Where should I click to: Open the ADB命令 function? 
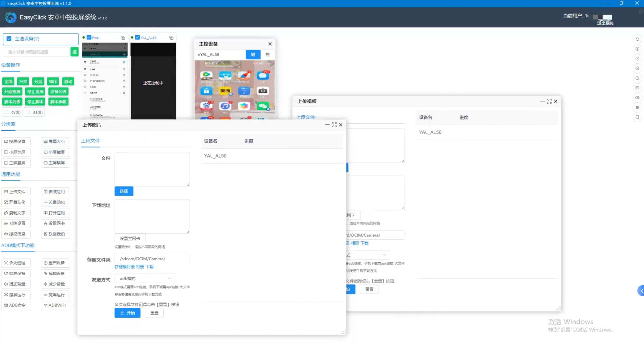pyautogui.click(x=16, y=305)
